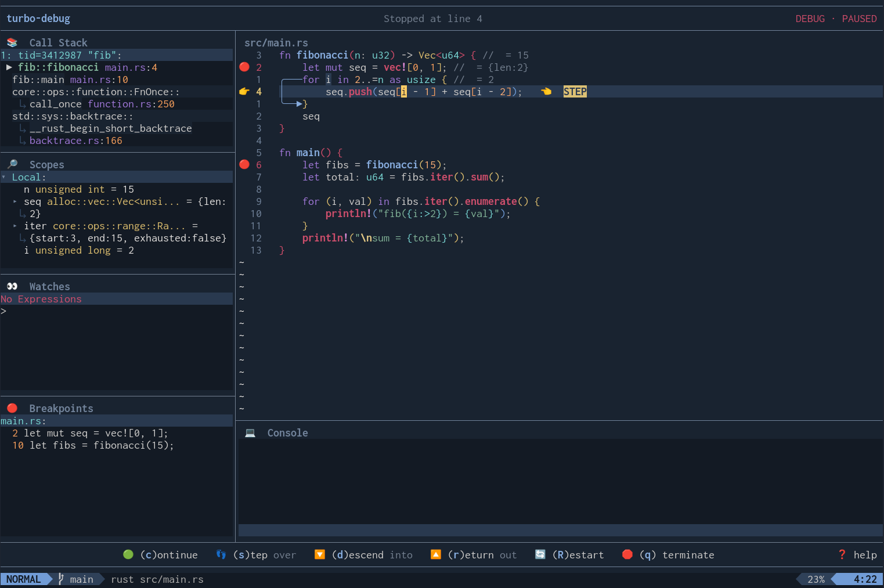Click rust src/main.rs in statusline
The height and width of the screenshot is (588, 884).
pyautogui.click(x=157, y=579)
